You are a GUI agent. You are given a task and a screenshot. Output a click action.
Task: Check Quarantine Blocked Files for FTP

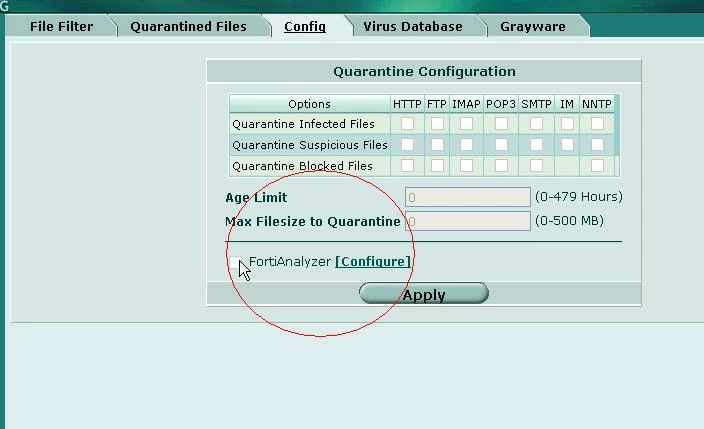coord(437,166)
